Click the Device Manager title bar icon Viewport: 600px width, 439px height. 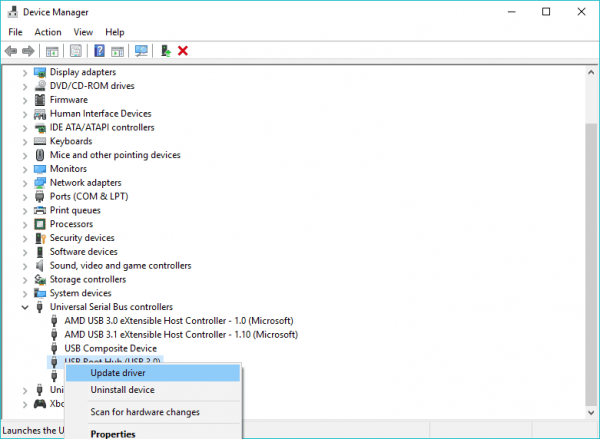point(13,12)
